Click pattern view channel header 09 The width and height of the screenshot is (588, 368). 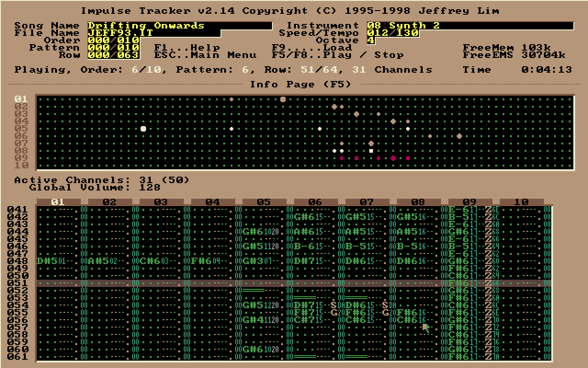coord(470,202)
